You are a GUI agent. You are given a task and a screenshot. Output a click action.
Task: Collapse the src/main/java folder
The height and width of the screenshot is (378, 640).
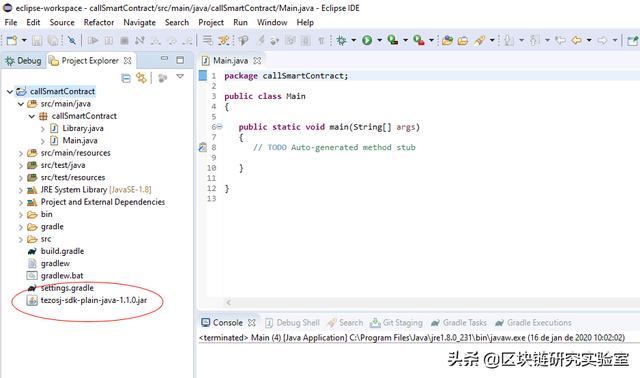coord(21,104)
